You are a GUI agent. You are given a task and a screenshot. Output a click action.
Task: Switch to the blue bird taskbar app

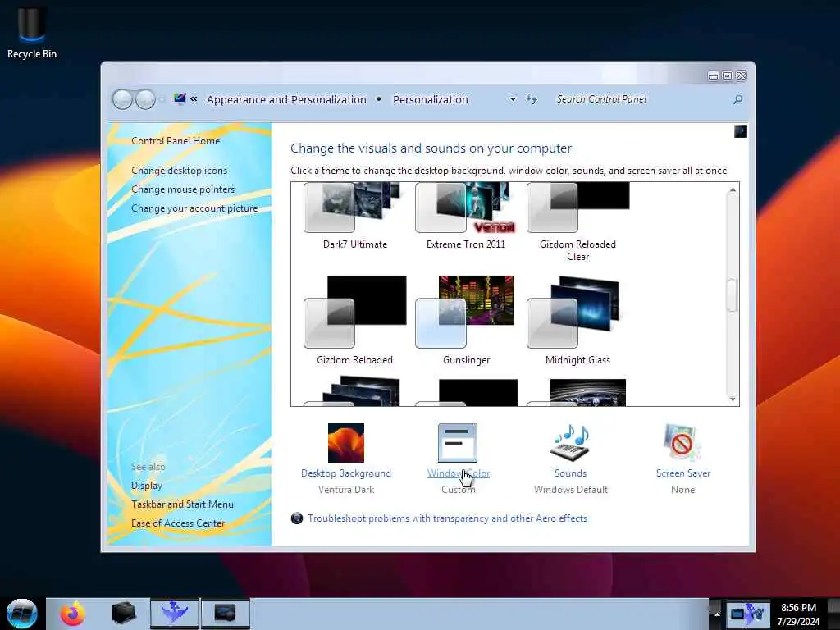(x=175, y=614)
